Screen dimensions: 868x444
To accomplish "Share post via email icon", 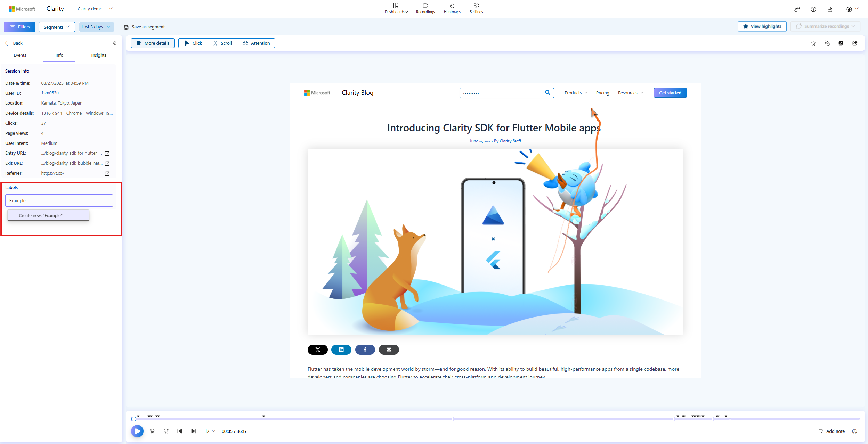I will pos(389,350).
